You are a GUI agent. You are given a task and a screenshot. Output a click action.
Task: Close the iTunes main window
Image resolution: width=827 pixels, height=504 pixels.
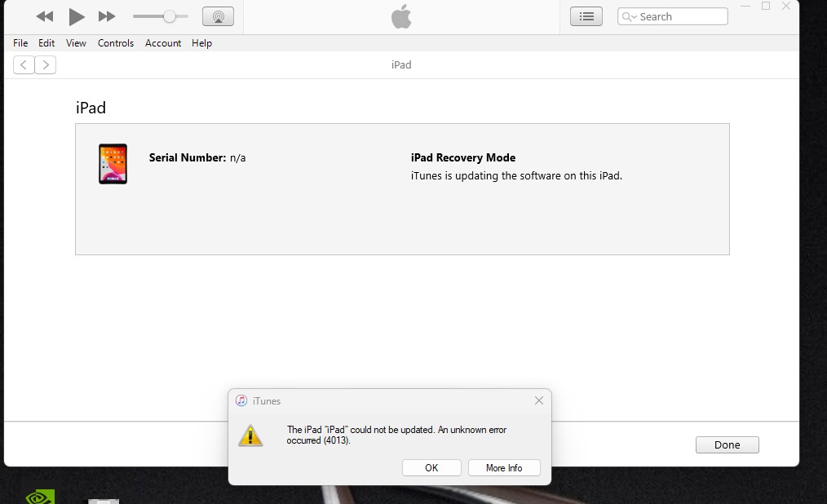tap(786, 7)
